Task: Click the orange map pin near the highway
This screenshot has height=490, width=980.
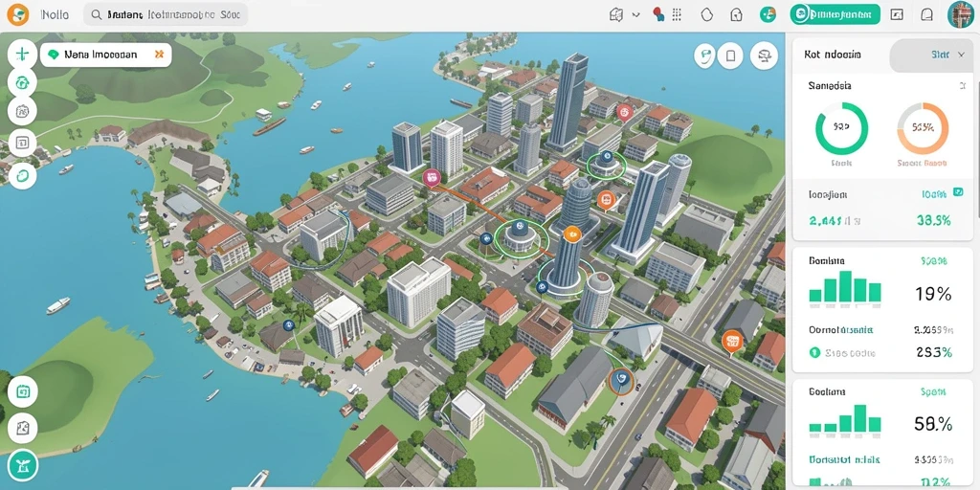Action: pyautogui.click(x=731, y=342)
